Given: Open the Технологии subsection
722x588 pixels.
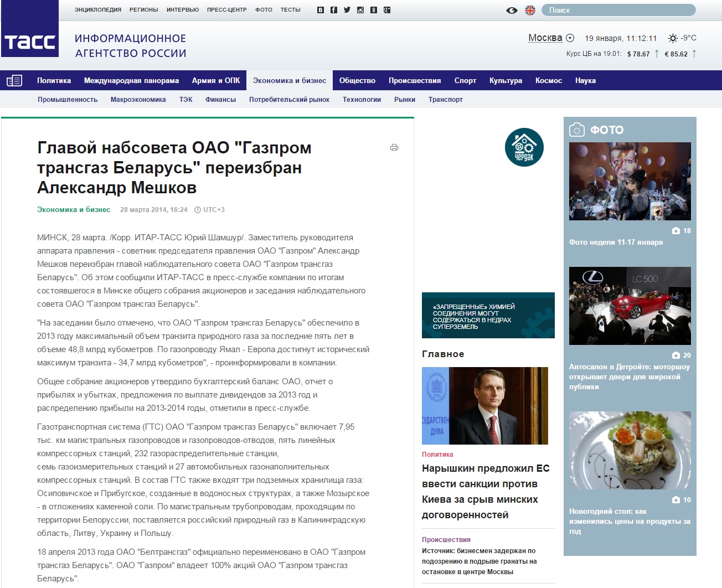Looking at the screenshot, I should pyautogui.click(x=362, y=100).
